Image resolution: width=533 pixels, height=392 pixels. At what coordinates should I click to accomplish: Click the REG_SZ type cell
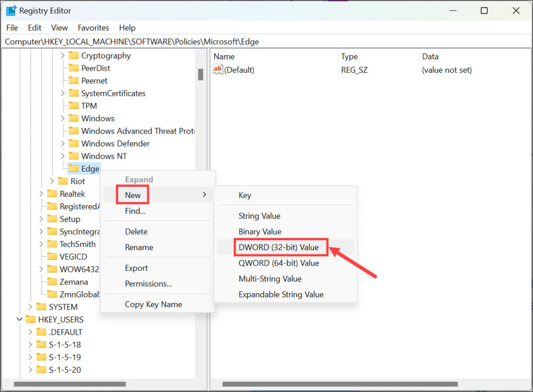pos(354,70)
